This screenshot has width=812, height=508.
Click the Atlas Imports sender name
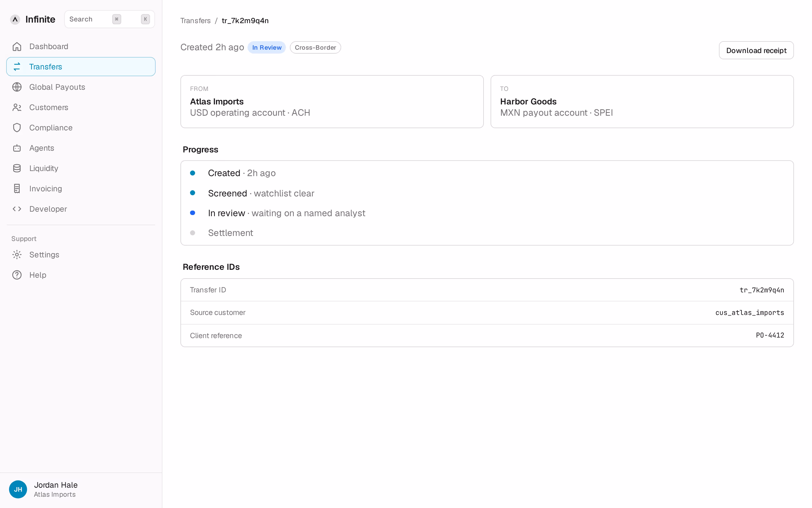click(217, 102)
